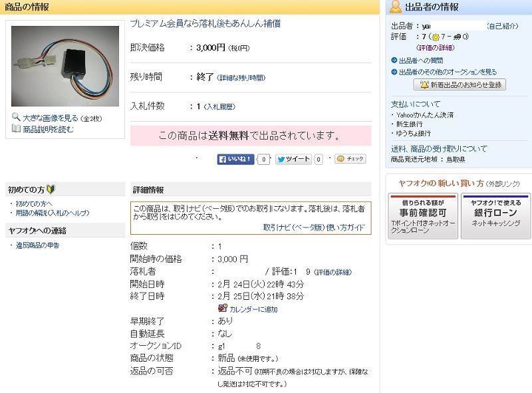Open 用語の解説(入札のヘルプ) link
532x393 pixels.
click(x=53, y=213)
